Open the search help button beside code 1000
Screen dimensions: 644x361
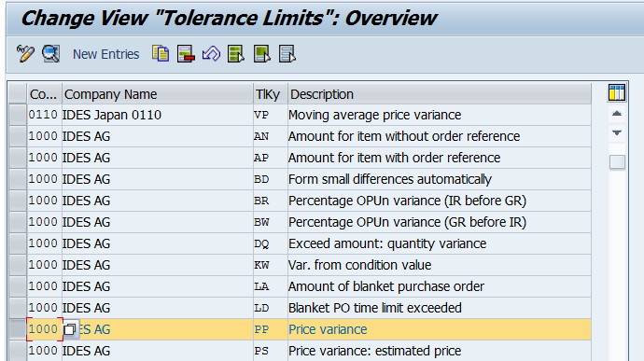click(70, 329)
